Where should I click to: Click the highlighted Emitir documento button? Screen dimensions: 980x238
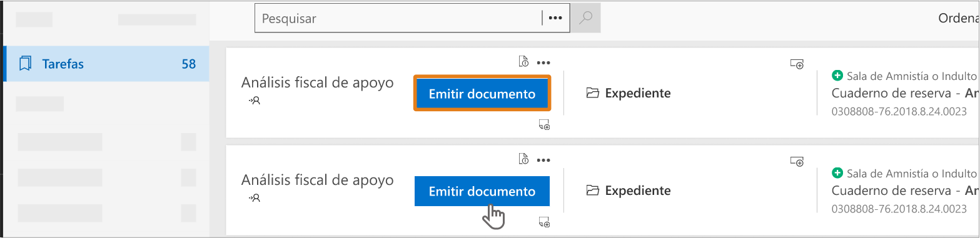pyautogui.click(x=482, y=94)
